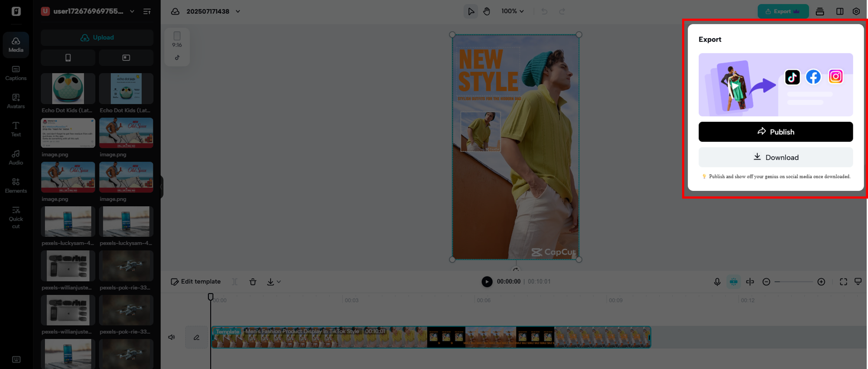Click the Publish button in Export panel
This screenshot has height=369, width=868.
click(775, 132)
